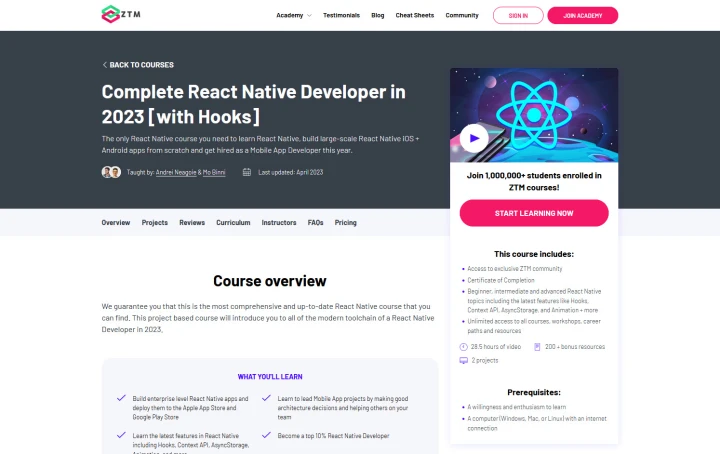Open Testimonials in the top navigation
Image resolution: width=720 pixels, height=454 pixels.
(x=341, y=15)
